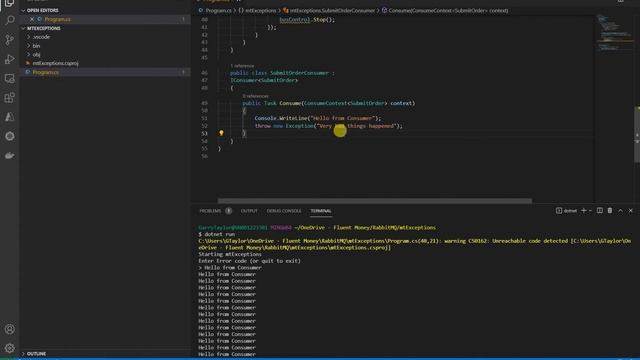
Task: Click the code minimap overview
Action: (614, 33)
